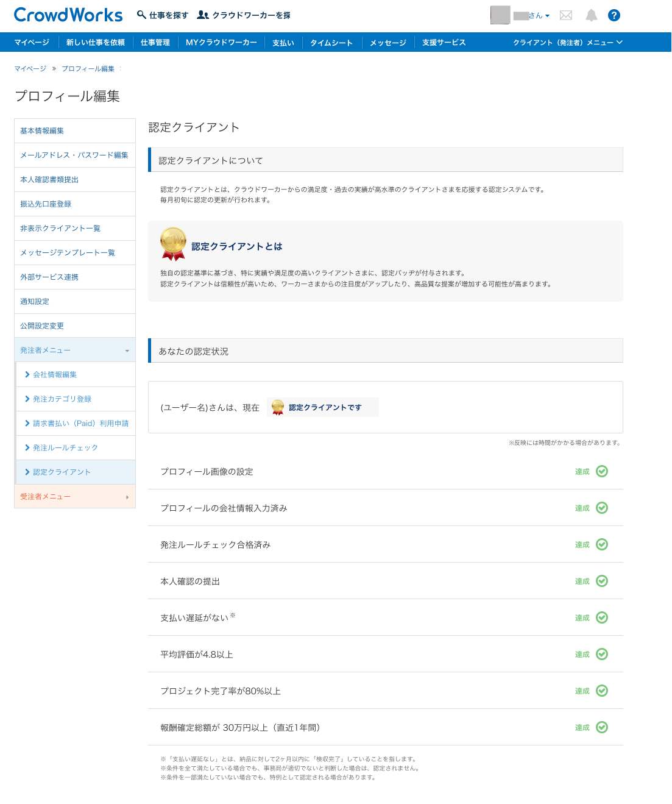The image size is (672, 804).
Task: Go to 本人確認書類提出 in the sidebar
Action: [49, 180]
